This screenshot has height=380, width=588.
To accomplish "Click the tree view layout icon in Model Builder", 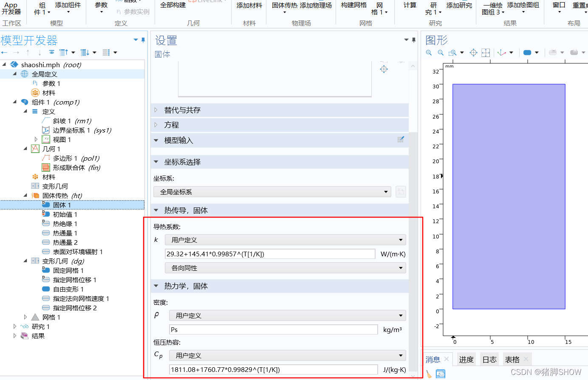I will [106, 52].
